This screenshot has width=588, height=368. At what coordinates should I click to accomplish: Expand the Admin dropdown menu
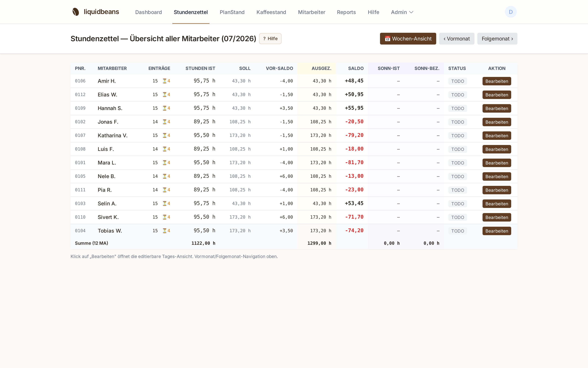402,12
